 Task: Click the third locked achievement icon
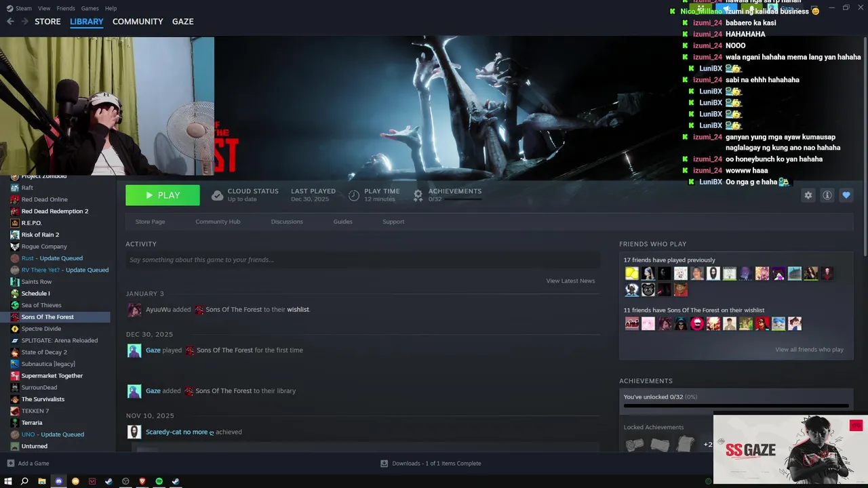(x=686, y=445)
